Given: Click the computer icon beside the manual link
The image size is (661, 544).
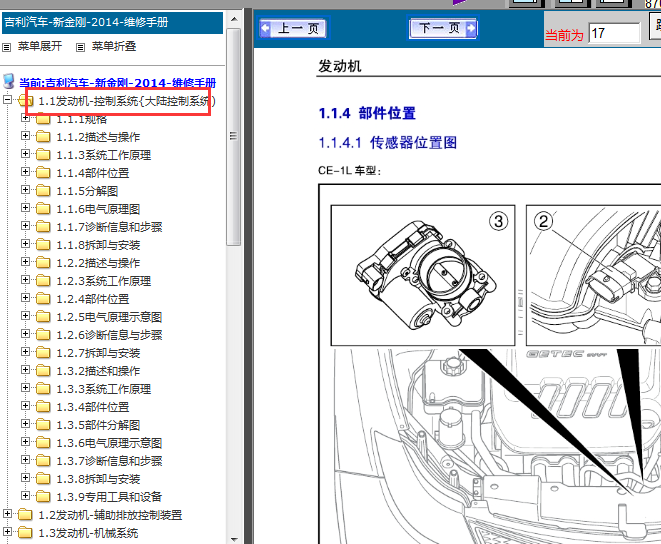Looking at the screenshot, I should (9, 81).
